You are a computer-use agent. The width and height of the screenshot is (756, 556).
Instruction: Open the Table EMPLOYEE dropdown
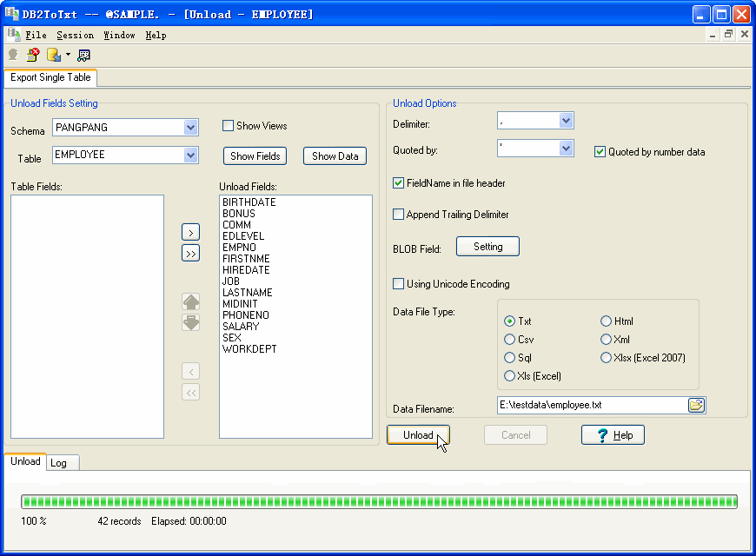pos(191,156)
